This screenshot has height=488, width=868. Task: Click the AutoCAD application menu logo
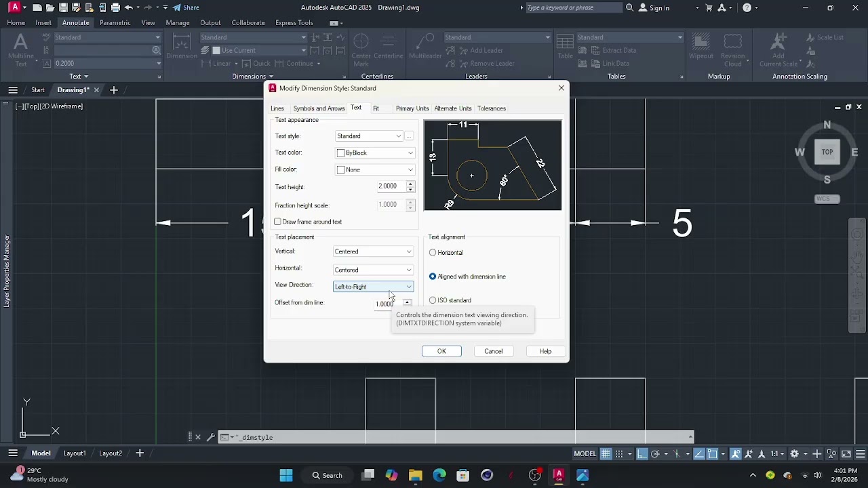[14, 7]
